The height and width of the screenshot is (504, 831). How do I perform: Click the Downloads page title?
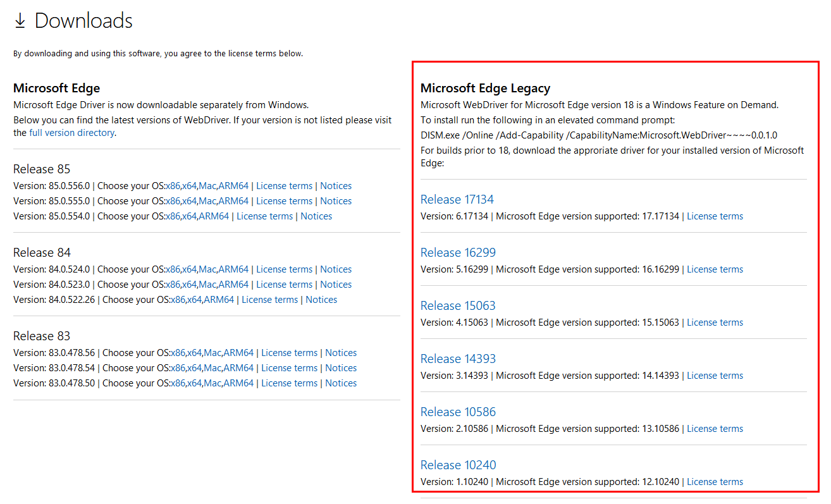coord(83,21)
